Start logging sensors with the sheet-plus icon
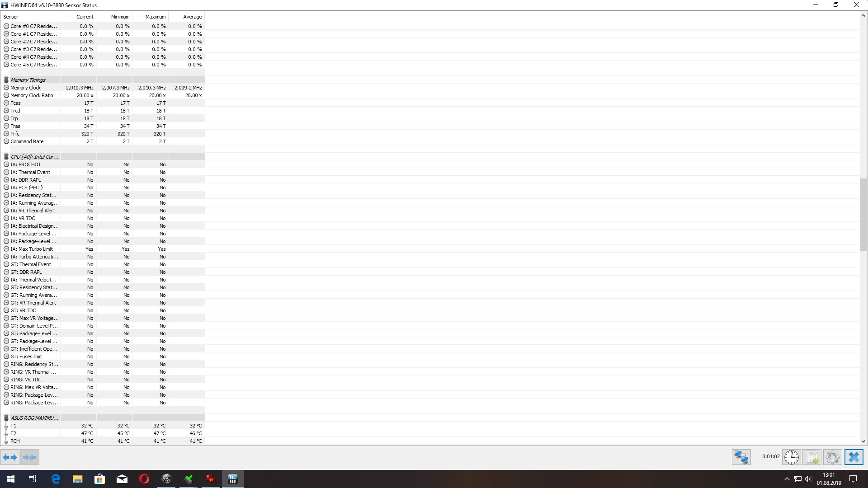This screenshot has height=488, width=868. coord(812,457)
